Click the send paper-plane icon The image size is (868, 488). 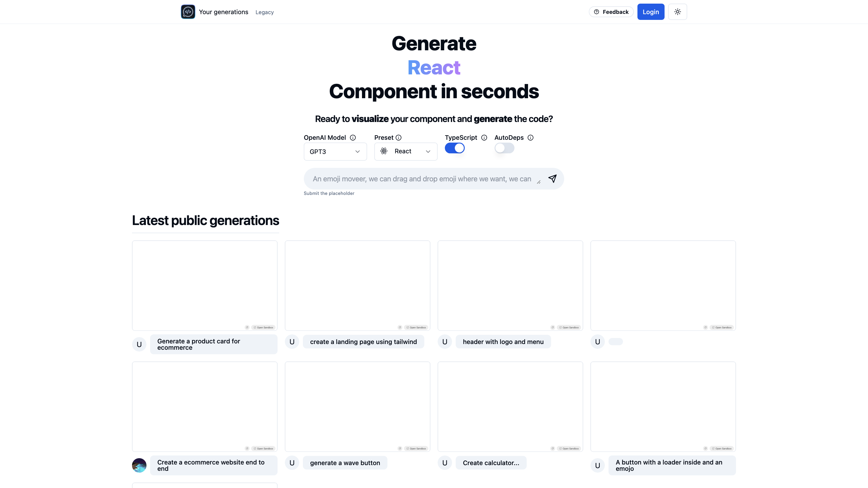click(552, 179)
